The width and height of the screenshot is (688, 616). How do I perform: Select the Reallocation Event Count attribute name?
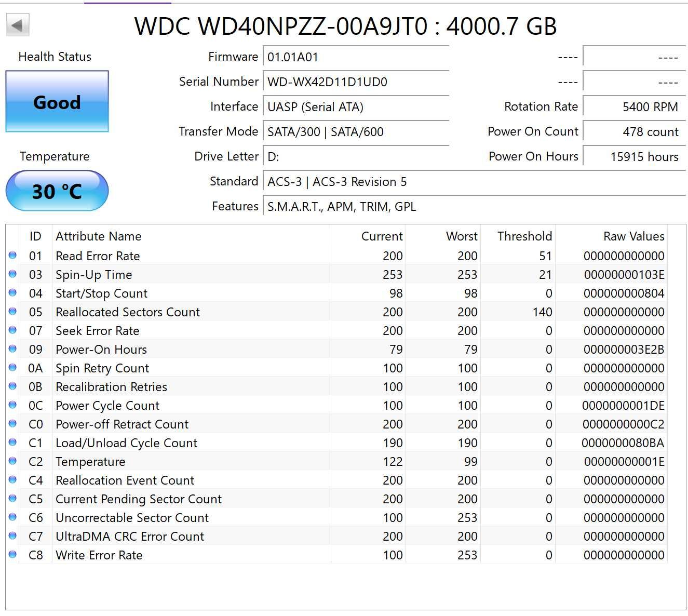[x=125, y=480]
